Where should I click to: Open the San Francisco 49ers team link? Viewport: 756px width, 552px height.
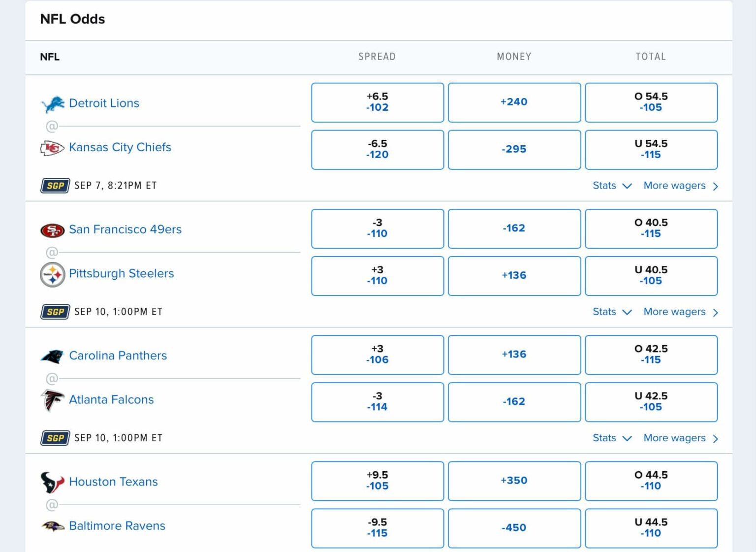[x=125, y=229]
